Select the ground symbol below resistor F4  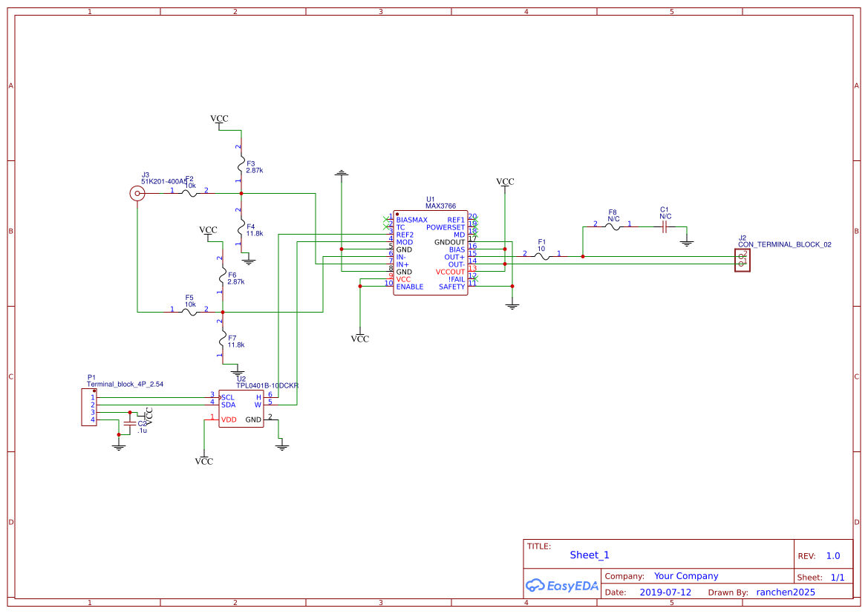pos(248,260)
